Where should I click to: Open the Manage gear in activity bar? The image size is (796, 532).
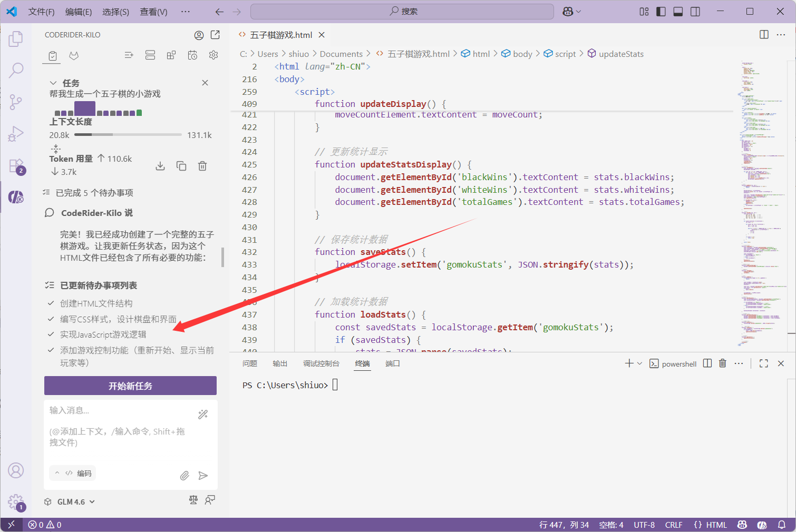coord(16,502)
